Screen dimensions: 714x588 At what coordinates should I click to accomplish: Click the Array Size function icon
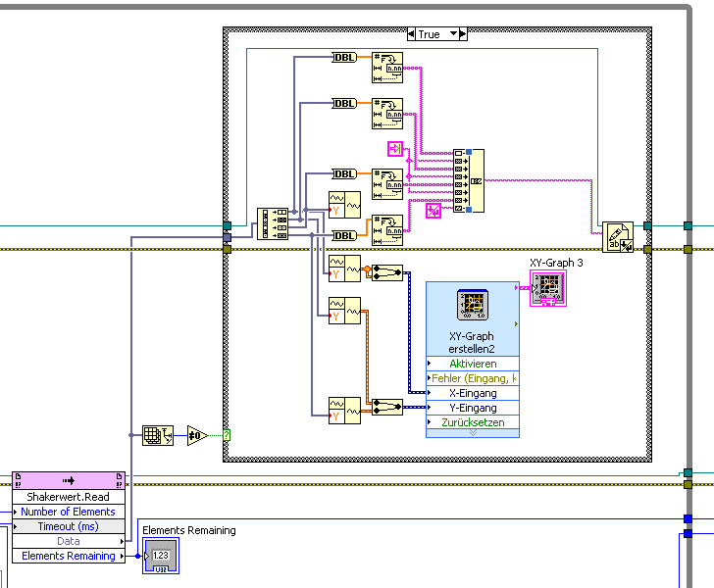coord(158,435)
